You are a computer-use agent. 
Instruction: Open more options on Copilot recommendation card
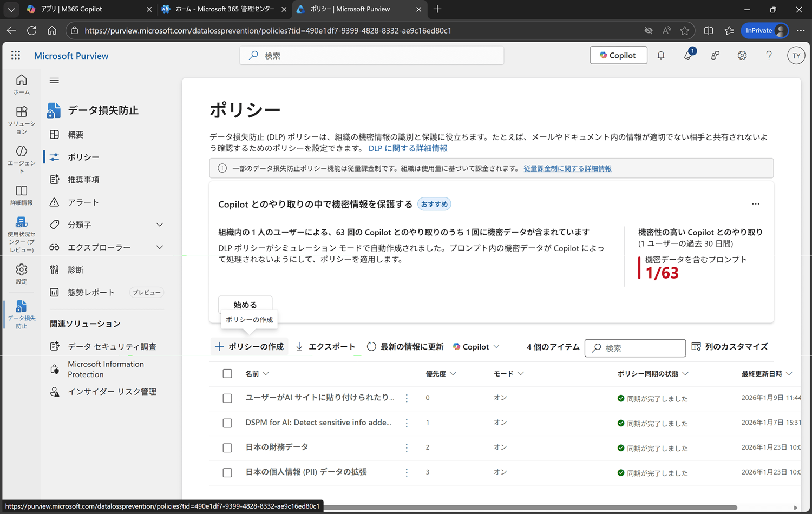(756, 204)
